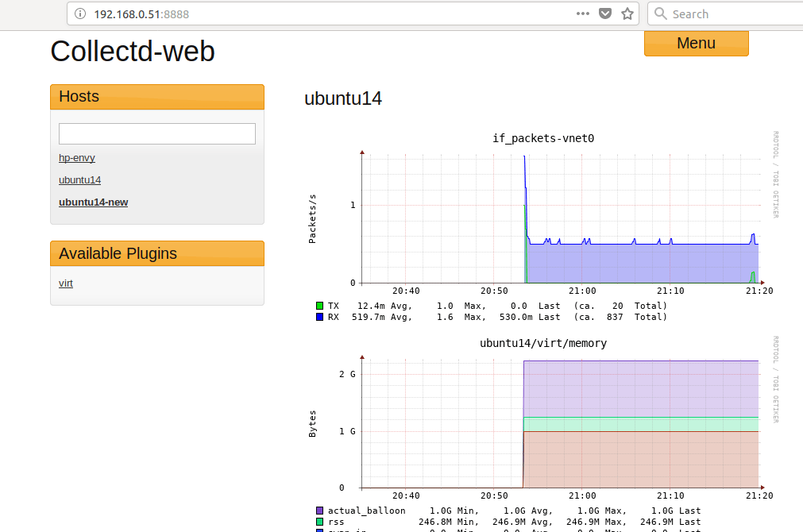The height and width of the screenshot is (532, 803).
Task: Open the page actions three-dot menu
Action: [x=583, y=13]
